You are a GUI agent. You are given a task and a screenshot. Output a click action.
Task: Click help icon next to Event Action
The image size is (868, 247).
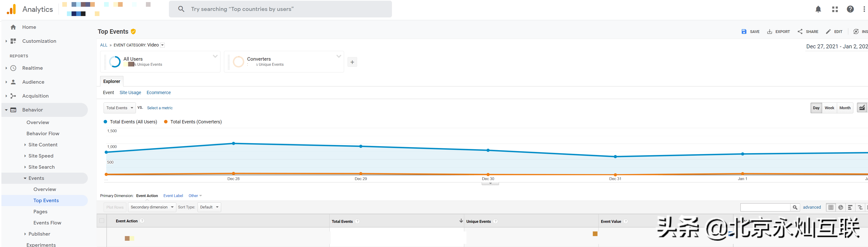click(142, 221)
